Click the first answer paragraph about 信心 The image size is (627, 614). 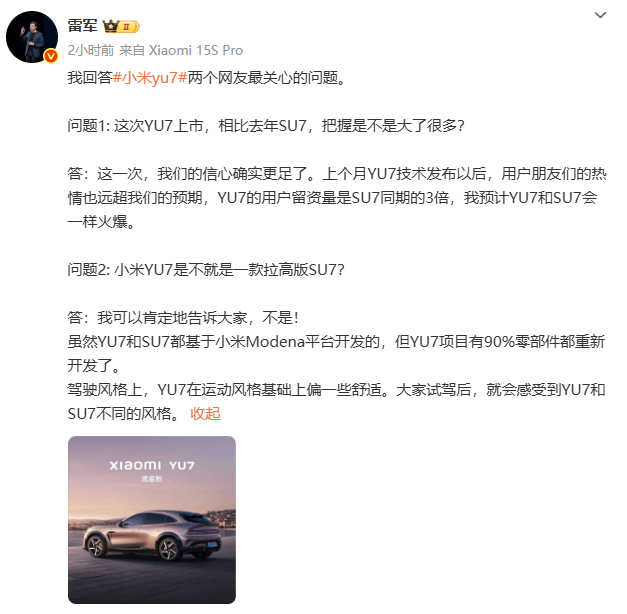[x=337, y=198]
